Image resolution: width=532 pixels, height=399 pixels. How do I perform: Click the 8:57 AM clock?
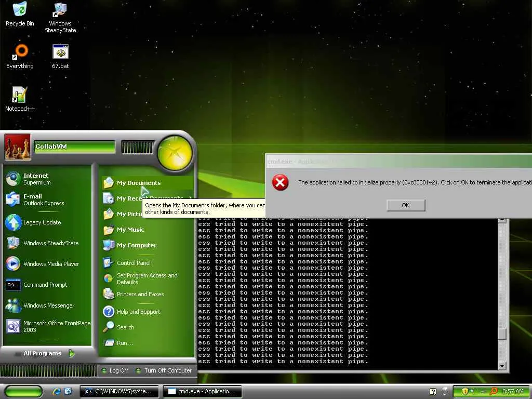pos(513,391)
